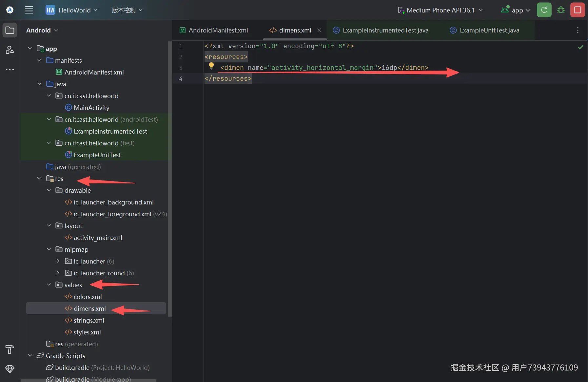Open the Project tool window

point(10,30)
